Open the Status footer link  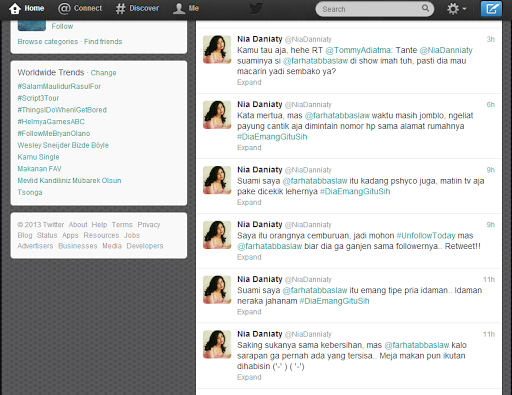[x=47, y=235]
